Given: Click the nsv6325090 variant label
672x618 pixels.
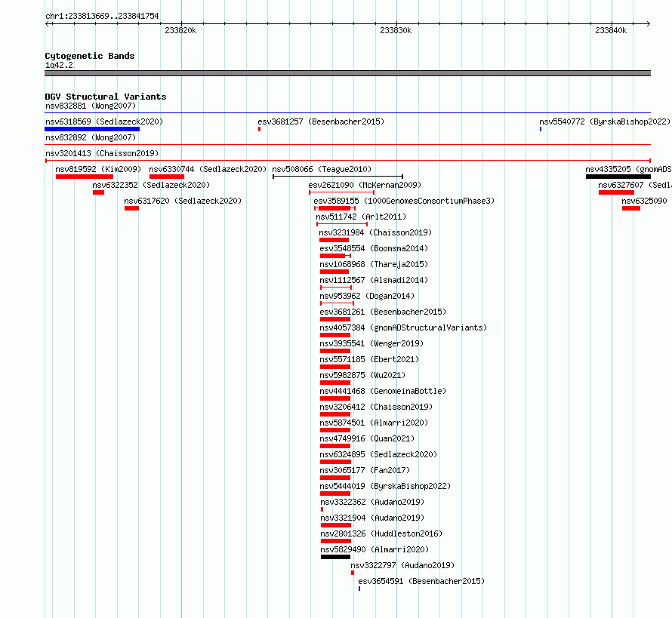Looking at the screenshot, I should coord(645,201).
